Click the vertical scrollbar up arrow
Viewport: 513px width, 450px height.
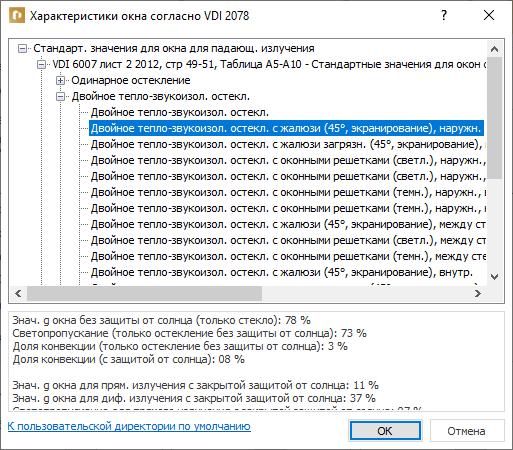point(494,49)
